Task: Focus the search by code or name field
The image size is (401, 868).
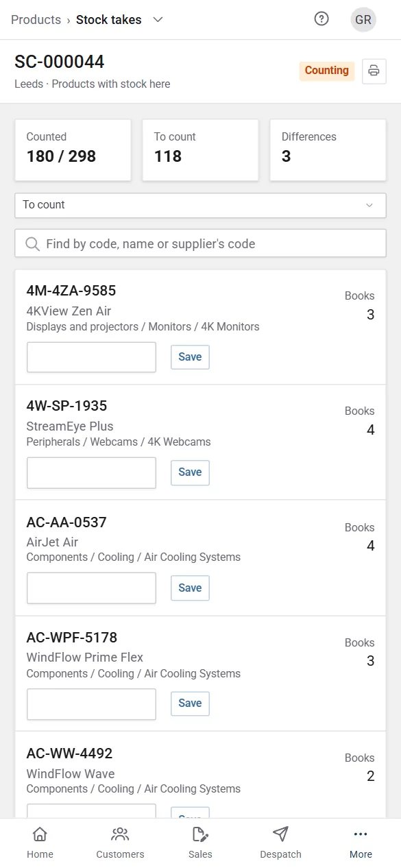Action: (200, 243)
